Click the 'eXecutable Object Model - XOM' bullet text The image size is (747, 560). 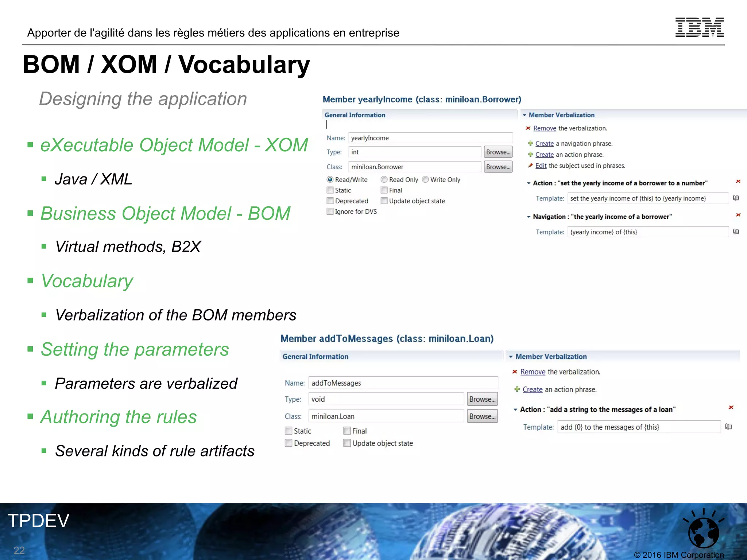click(x=174, y=145)
